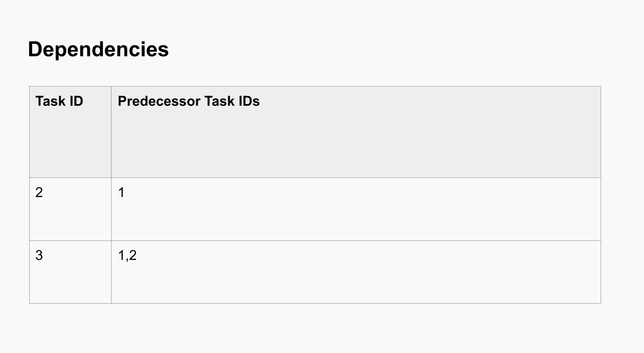644x353 pixels.
Task: Click the Task ID value "3"
Action: (x=39, y=256)
